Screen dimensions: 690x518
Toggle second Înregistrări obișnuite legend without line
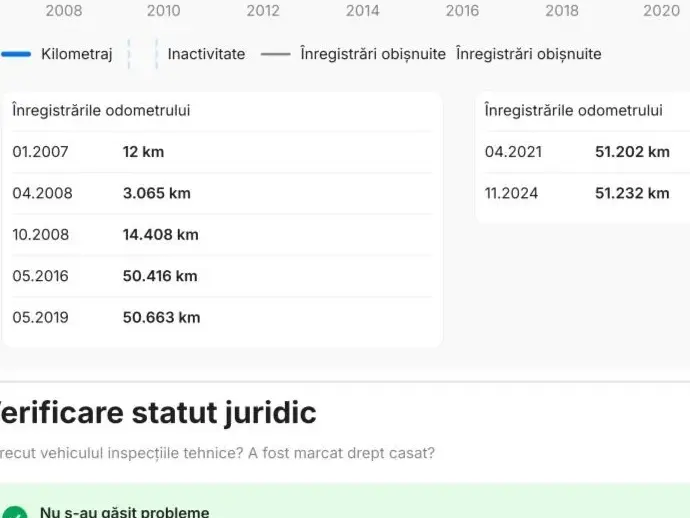[x=529, y=54]
